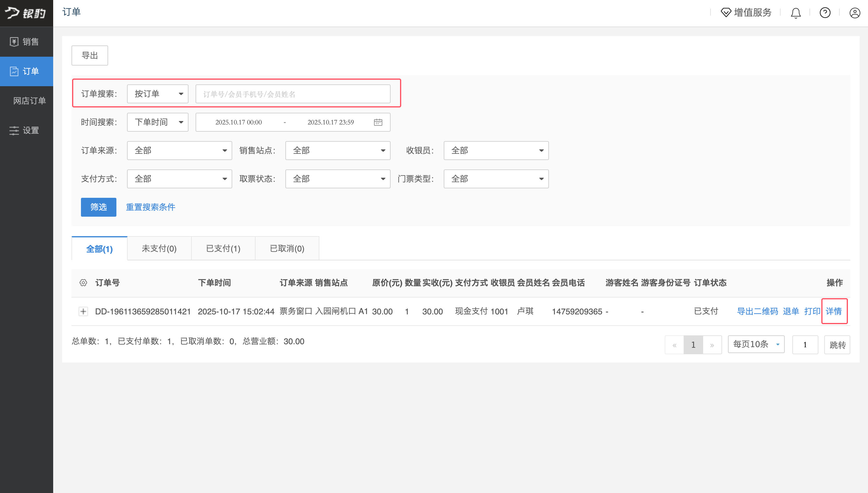This screenshot has height=493, width=868.
Task: Expand the 收银员 dropdown
Action: tap(496, 150)
